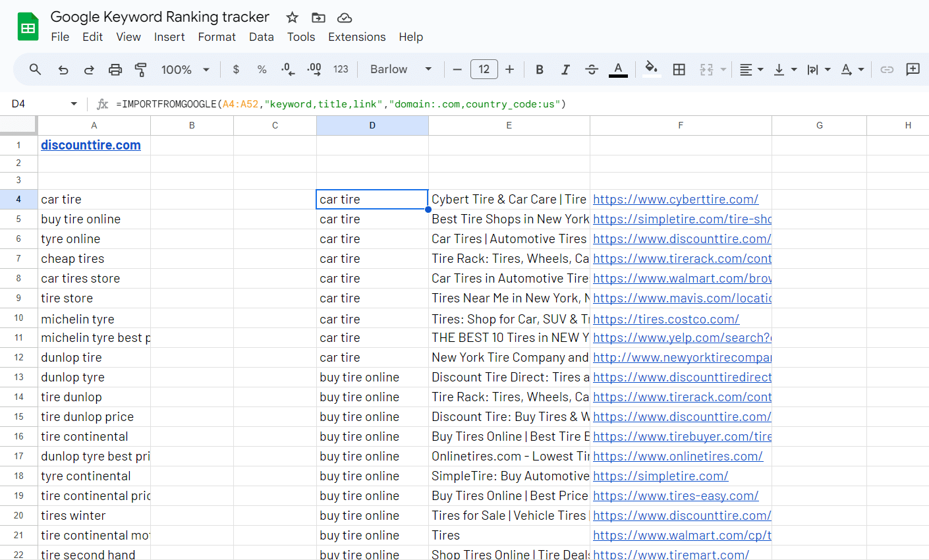This screenshot has height=560, width=929.
Task: Follow the tires.costco.com link
Action: (665, 320)
